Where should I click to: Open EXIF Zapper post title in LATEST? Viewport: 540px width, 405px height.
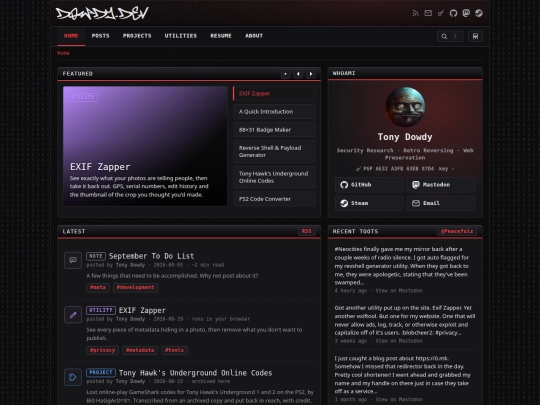142,311
